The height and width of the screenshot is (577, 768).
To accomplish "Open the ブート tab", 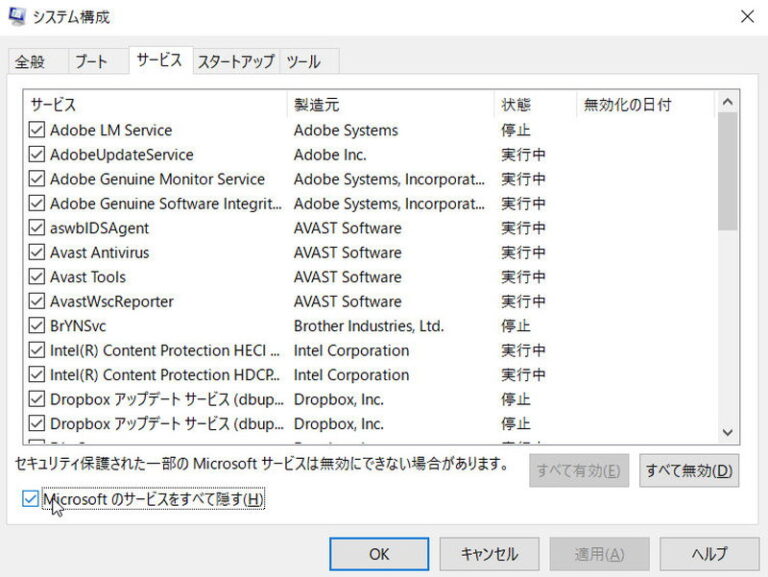I will pos(92,61).
